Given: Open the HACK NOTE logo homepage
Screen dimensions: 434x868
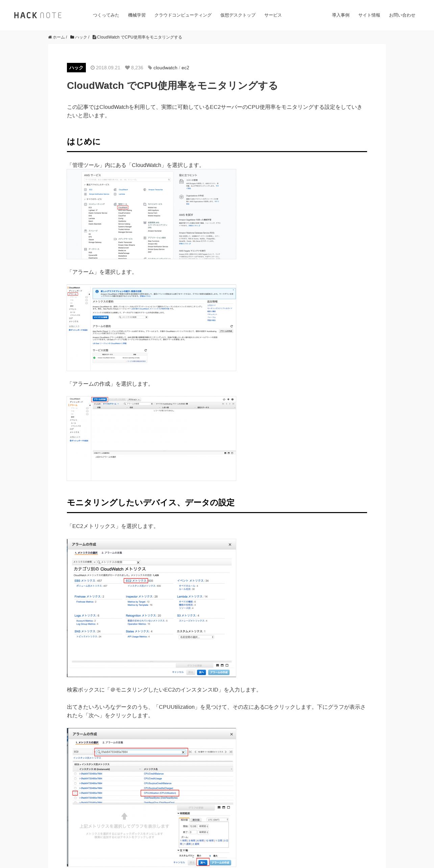Looking at the screenshot, I should pyautogui.click(x=38, y=15).
